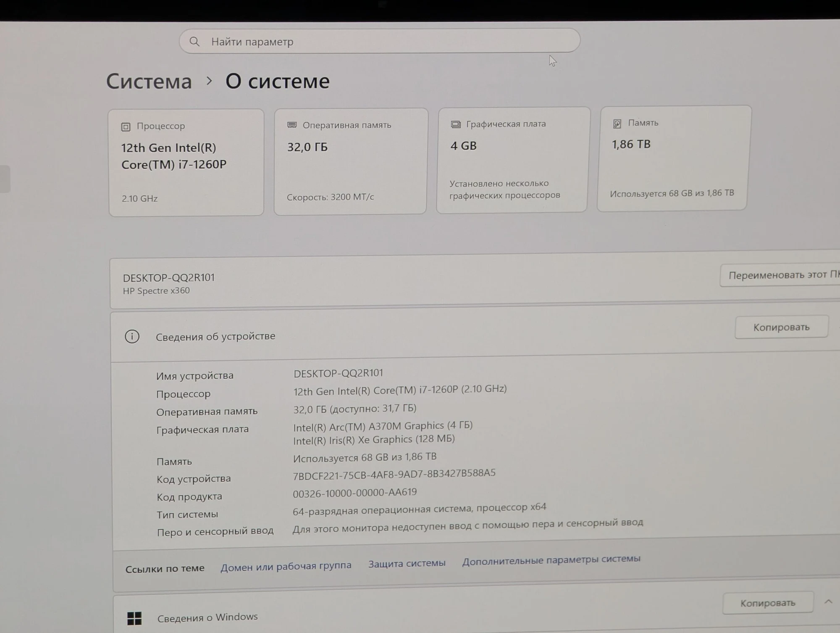Click the breadcrumb chevron separator
840x633 pixels.
(209, 81)
